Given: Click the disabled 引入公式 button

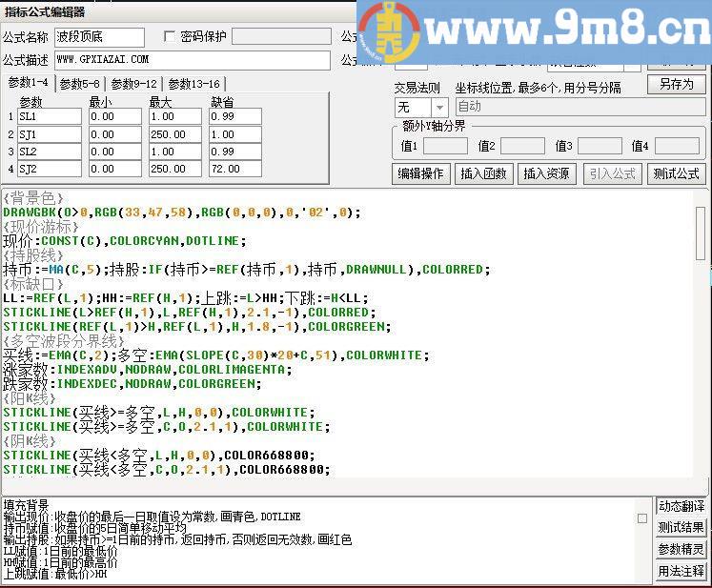Looking at the screenshot, I should pyautogui.click(x=613, y=173).
